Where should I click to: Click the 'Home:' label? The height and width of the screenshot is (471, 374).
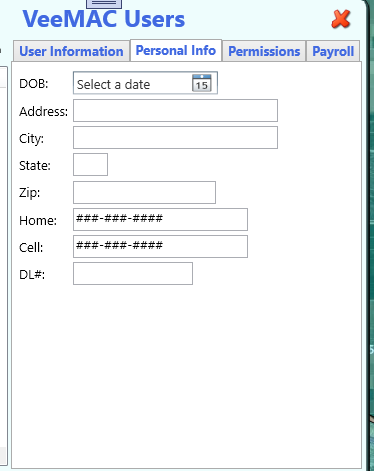38,220
